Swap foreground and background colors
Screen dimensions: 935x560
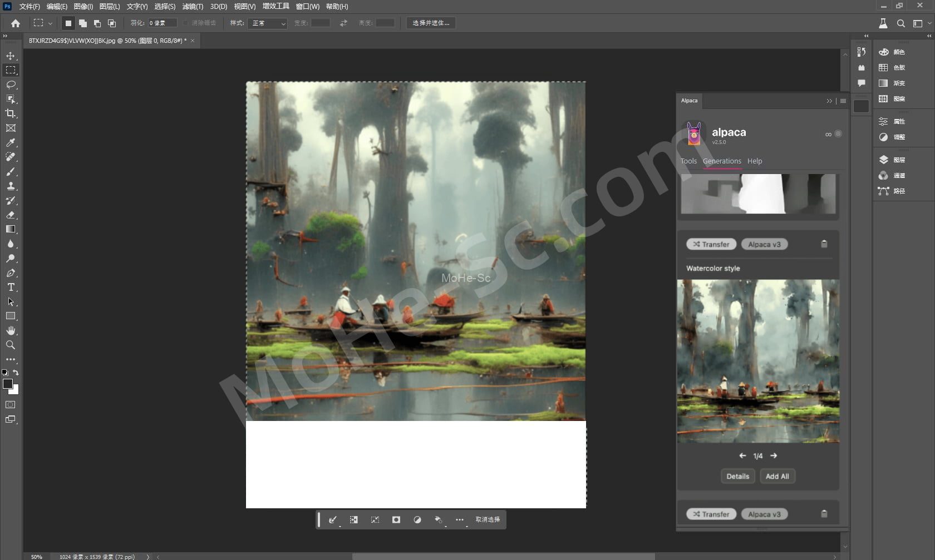click(x=16, y=373)
